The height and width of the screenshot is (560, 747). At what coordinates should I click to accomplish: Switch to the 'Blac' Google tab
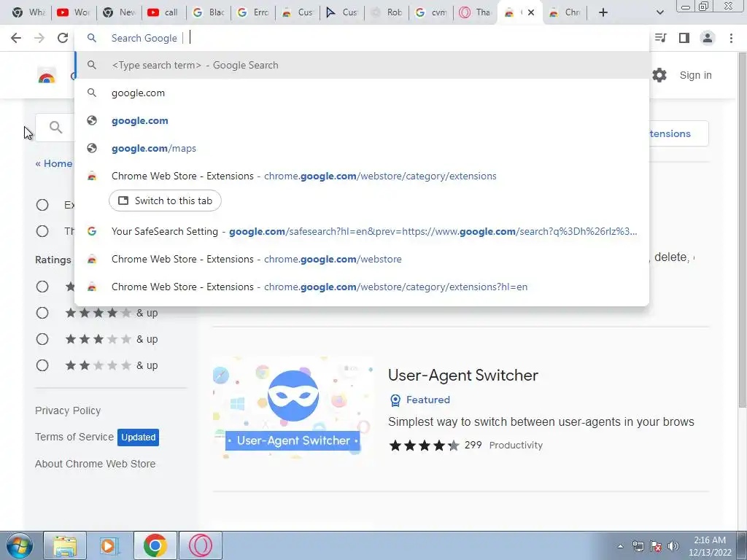tap(208, 12)
